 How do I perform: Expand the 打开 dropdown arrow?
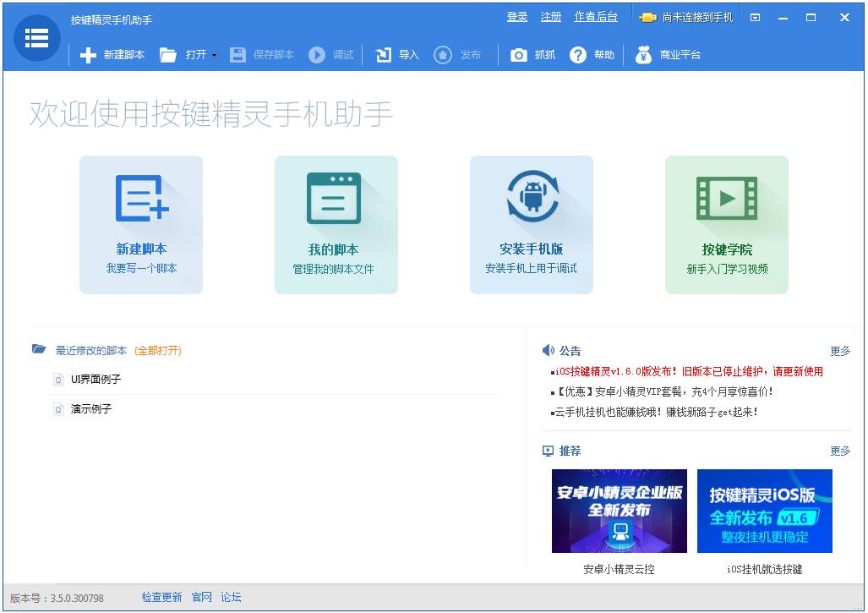point(214,55)
